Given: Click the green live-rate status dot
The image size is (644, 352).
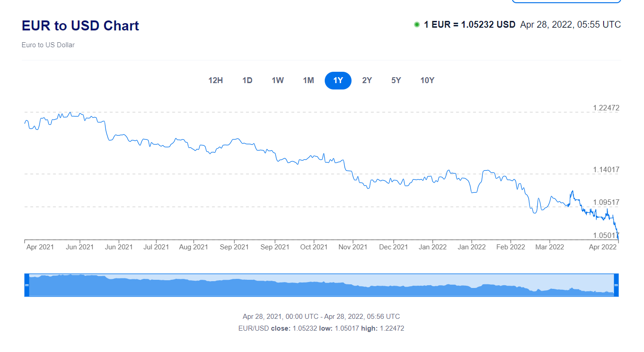Looking at the screenshot, I should click(417, 25).
